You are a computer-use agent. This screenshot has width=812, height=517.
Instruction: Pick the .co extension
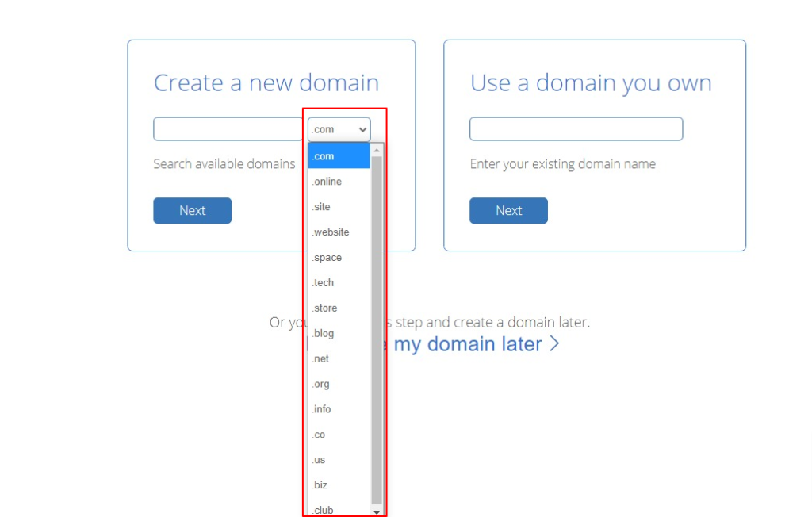[x=339, y=435]
